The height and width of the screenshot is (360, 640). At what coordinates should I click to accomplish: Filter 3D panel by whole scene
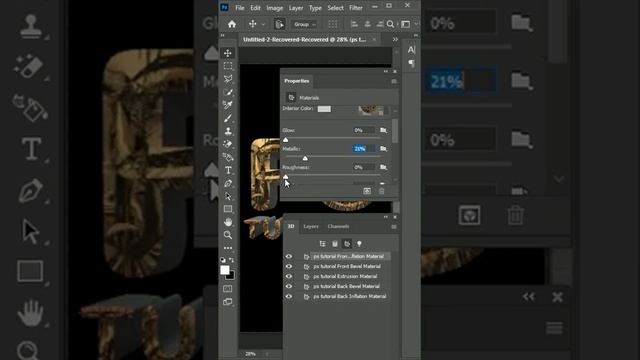pos(322,244)
